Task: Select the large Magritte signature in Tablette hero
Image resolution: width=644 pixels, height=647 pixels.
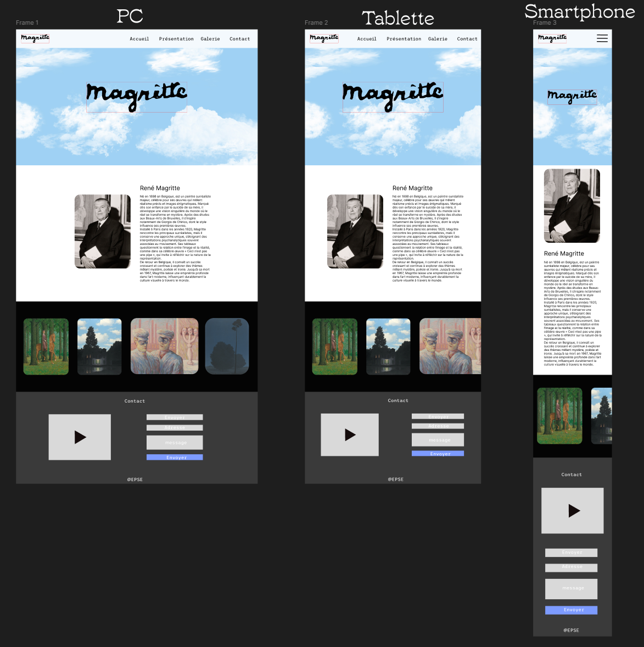Action: tap(393, 97)
